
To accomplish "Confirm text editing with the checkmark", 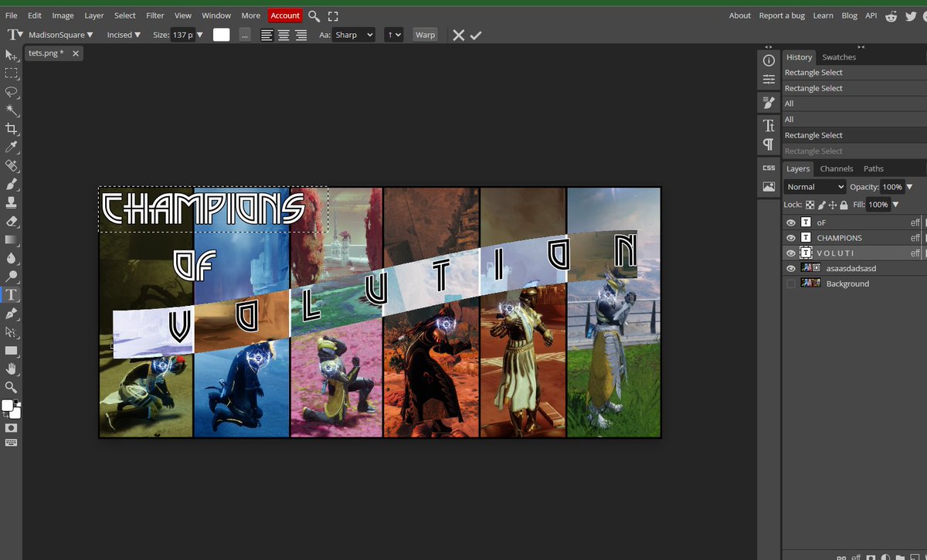I will [x=476, y=35].
